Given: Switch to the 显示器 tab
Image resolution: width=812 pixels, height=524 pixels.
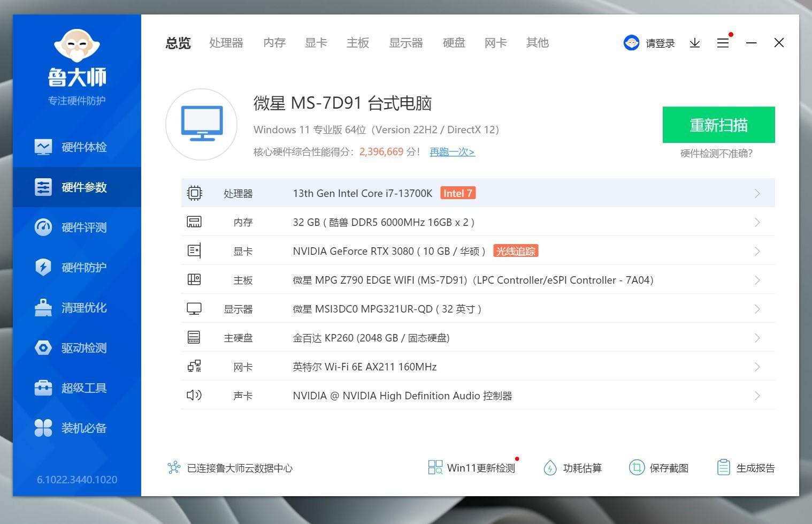Looking at the screenshot, I should 406,43.
